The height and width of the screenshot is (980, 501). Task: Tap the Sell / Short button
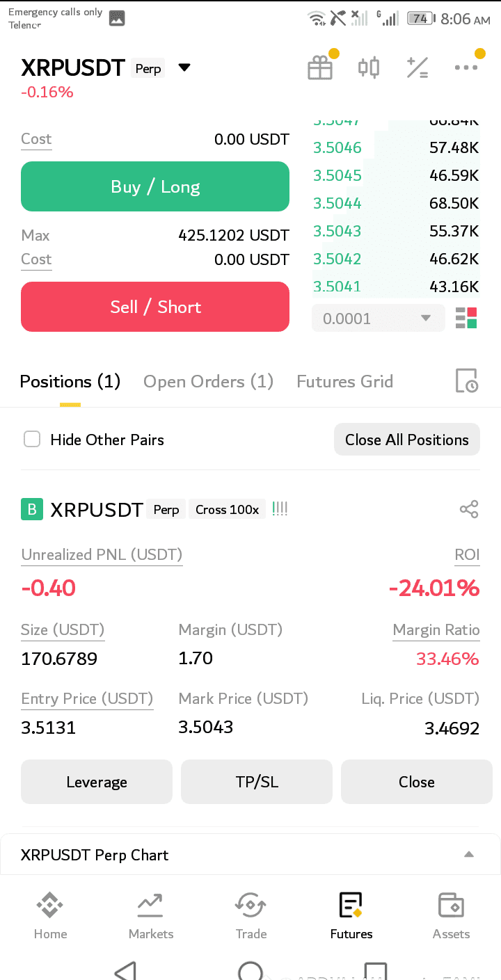click(155, 307)
